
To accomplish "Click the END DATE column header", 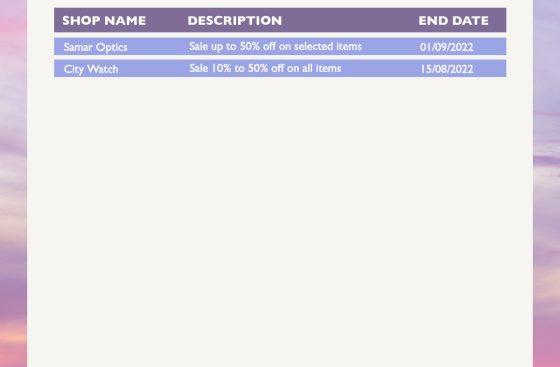I will (453, 20).
